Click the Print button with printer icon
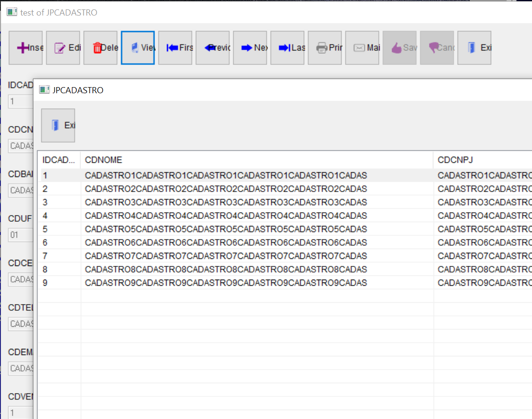The image size is (532, 419). (325, 48)
